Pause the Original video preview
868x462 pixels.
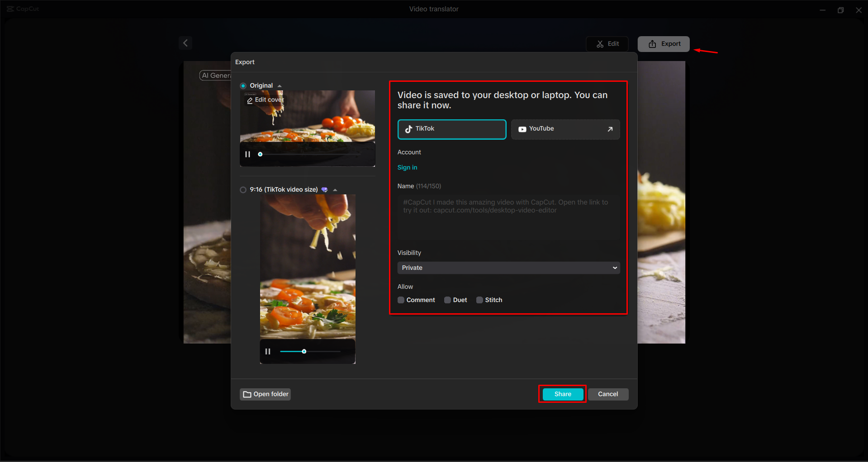247,154
